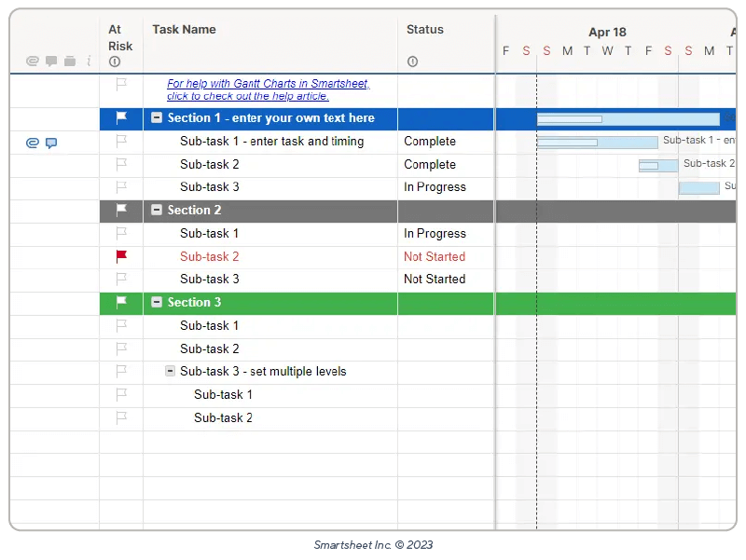This screenshot has height=560, width=746.
Task: Click the info icon under the At Risk header
Action: tap(114, 62)
